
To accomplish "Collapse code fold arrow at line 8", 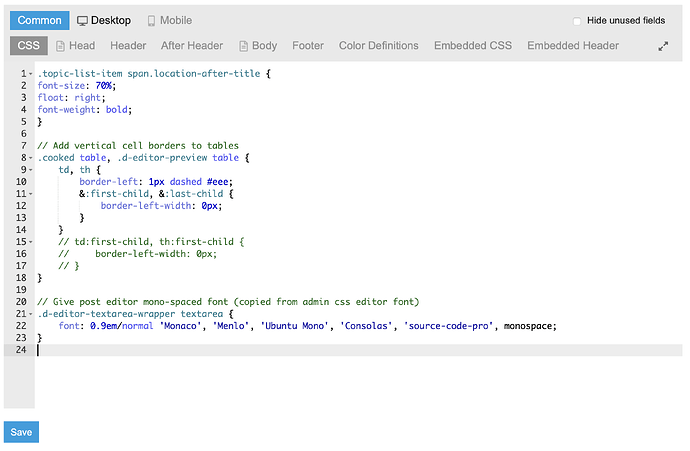I will coord(30,158).
